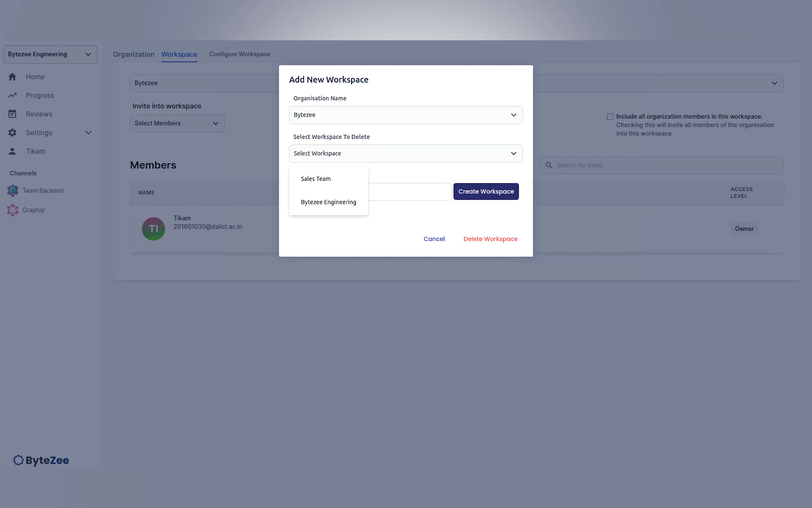Click the Progress trend-line icon
Image resolution: width=812 pixels, height=508 pixels.
[x=12, y=95]
